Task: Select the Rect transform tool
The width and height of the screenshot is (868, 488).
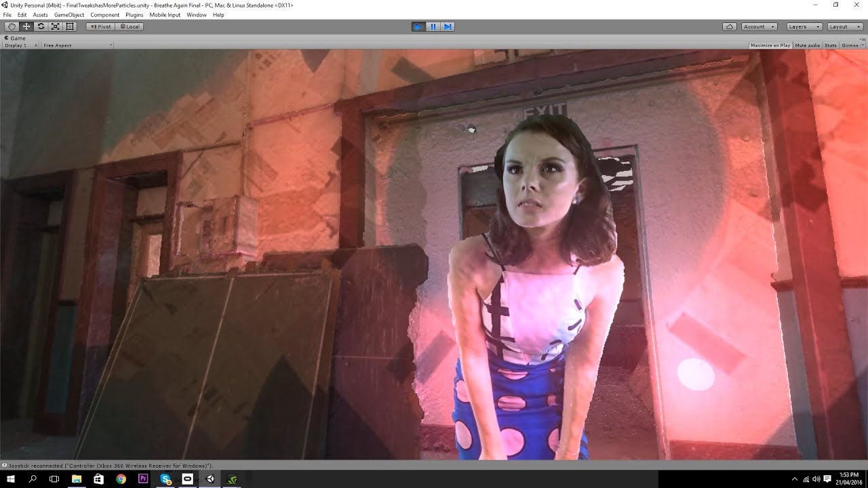Action: coord(69,26)
